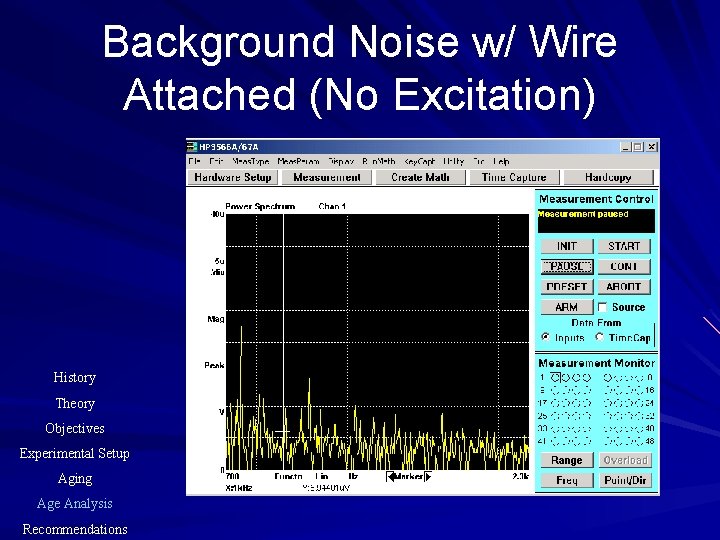The width and height of the screenshot is (720, 540).
Task: Open the Theory slide link
Action: 75,403
